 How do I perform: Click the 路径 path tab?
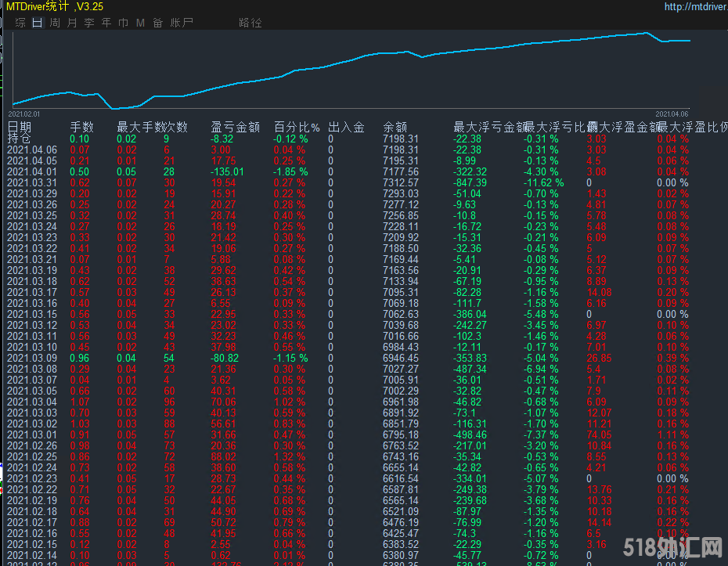[250, 23]
